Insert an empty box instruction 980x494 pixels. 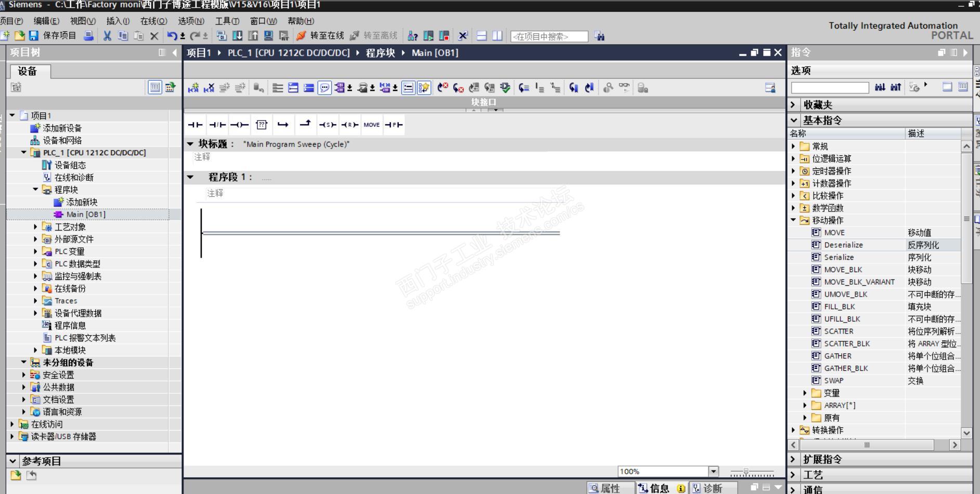pyautogui.click(x=262, y=125)
